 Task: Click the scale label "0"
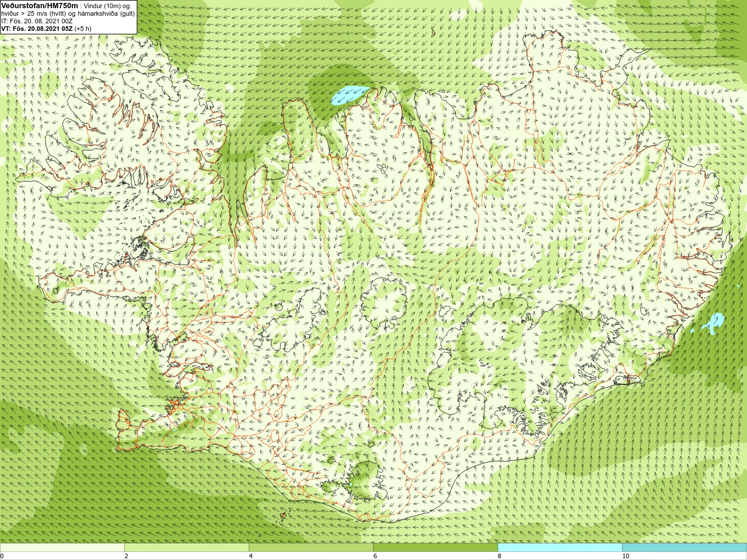[2, 556]
